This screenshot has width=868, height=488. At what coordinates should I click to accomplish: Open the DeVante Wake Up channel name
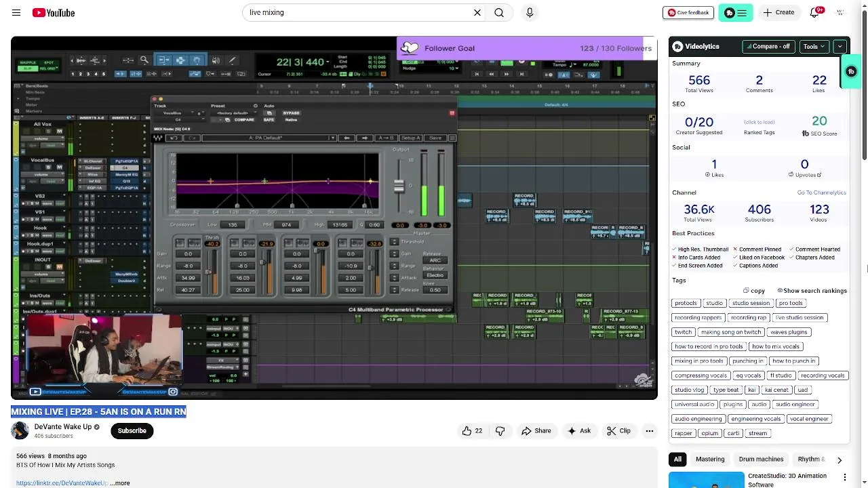coord(63,427)
